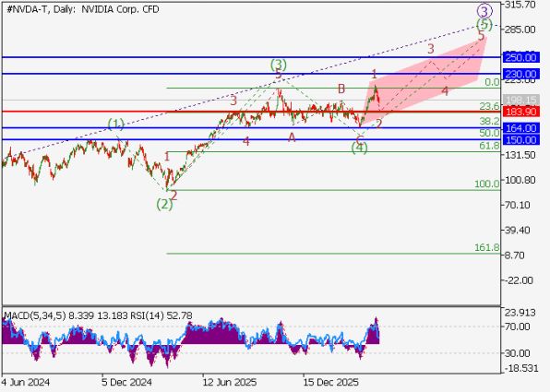This screenshot has height=392, width=550.
Task: Select the 150.00 blue price label
Action: pos(520,140)
